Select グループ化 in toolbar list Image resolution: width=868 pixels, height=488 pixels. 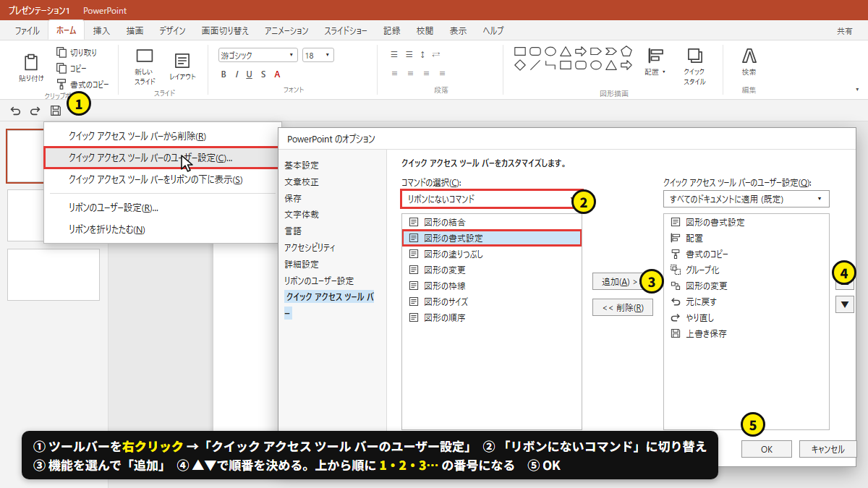pos(746,270)
